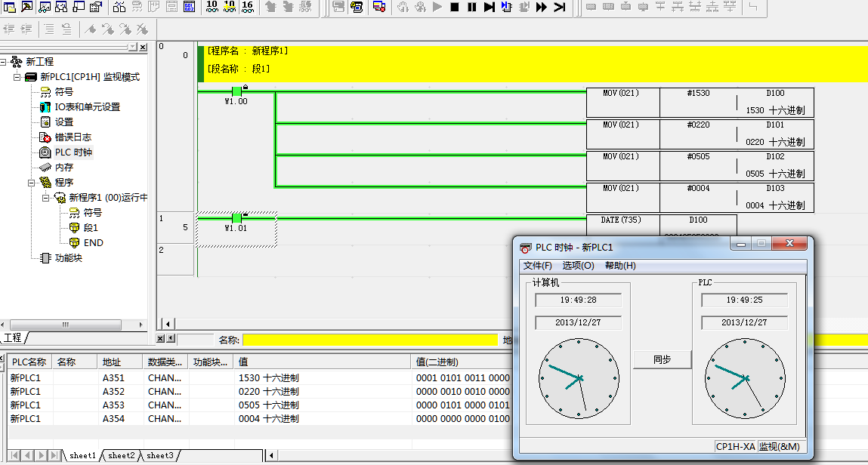This screenshot has width=868, height=465.
Task: Collapse the 新工程 root tree node
Action: 5,62
